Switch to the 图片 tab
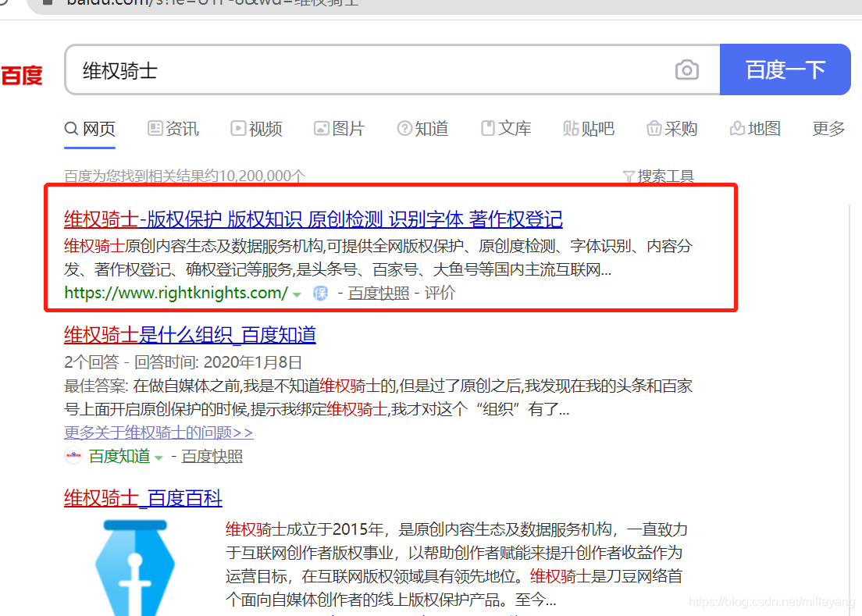The image size is (862, 616). click(x=339, y=129)
